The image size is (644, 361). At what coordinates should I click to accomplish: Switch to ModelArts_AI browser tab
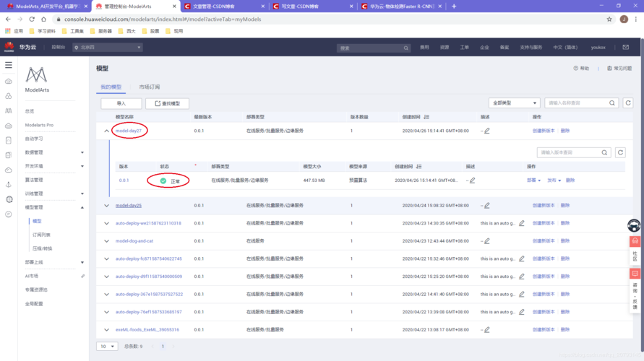(x=47, y=6)
